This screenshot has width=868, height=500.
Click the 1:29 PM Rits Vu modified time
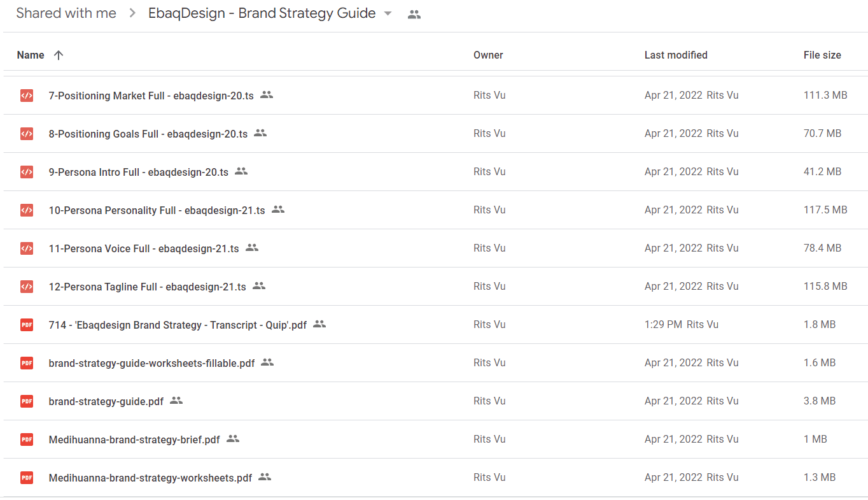[682, 325]
